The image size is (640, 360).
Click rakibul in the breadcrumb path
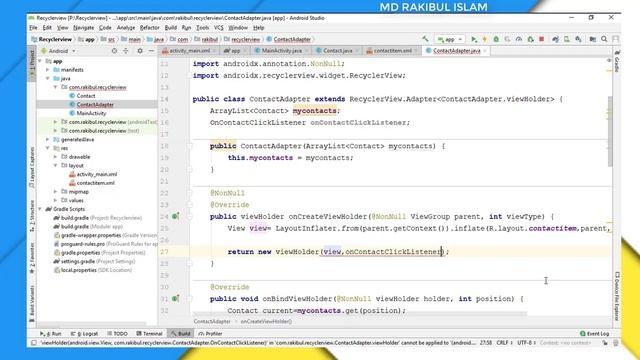pos(209,40)
